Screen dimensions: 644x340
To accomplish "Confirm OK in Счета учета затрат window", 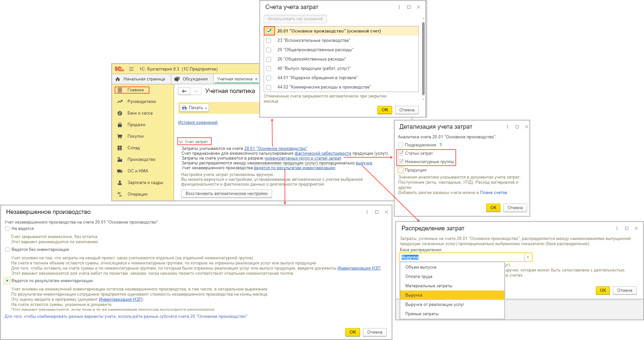I will 385,110.
